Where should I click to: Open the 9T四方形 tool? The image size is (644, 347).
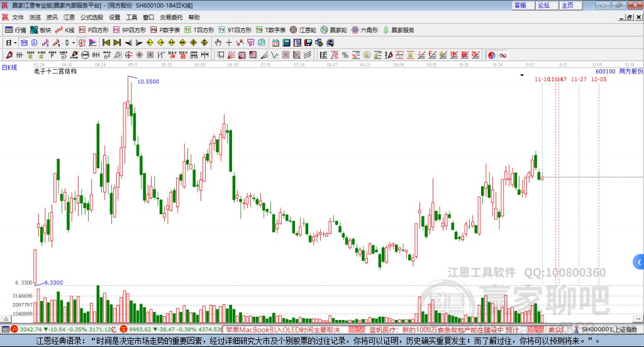click(x=235, y=30)
